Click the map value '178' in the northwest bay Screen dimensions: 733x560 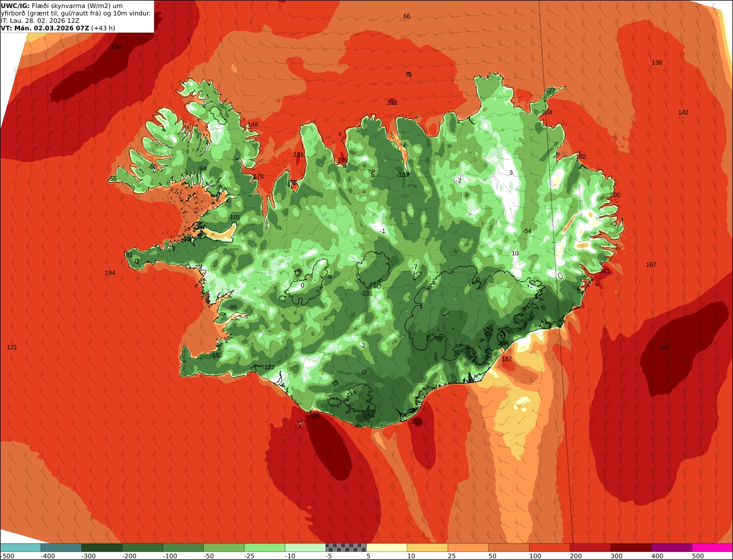tap(258, 176)
